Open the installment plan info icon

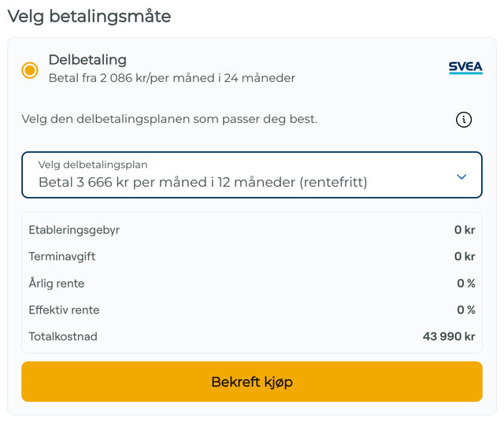pos(464,120)
